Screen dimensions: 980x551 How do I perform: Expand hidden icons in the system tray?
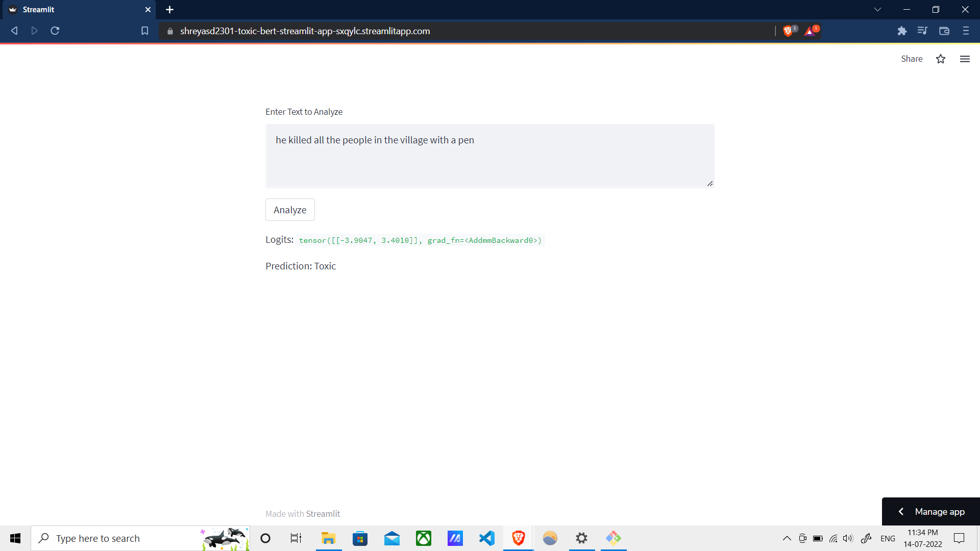coord(787,538)
